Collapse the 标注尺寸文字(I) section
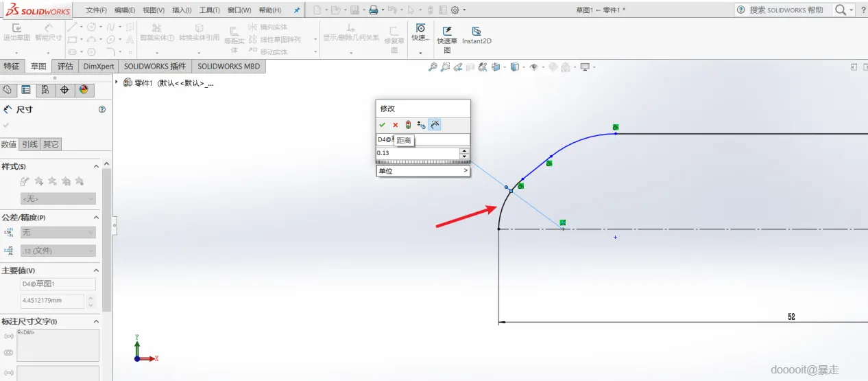Screen dimensions: 868x381 pos(96,321)
